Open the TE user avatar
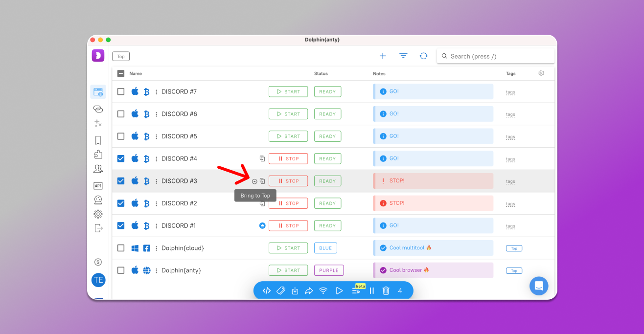644x334 pixels. click(98, 280)
